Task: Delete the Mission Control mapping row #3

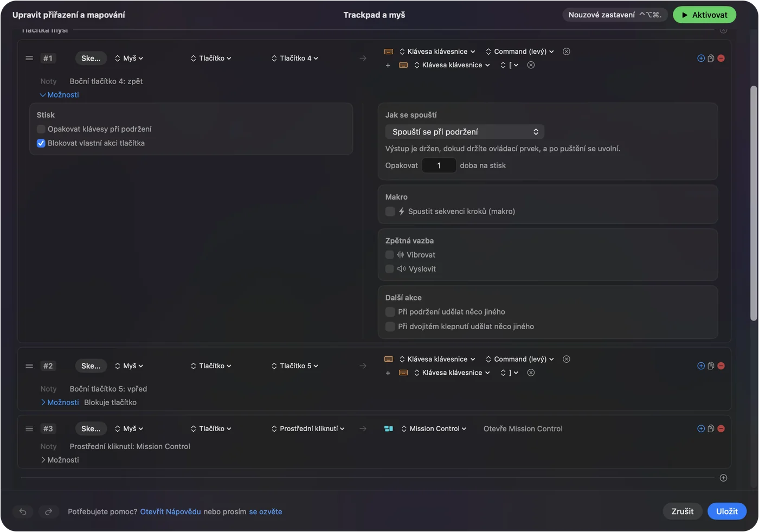Action: pyautogui.click(x=721, y=428)
